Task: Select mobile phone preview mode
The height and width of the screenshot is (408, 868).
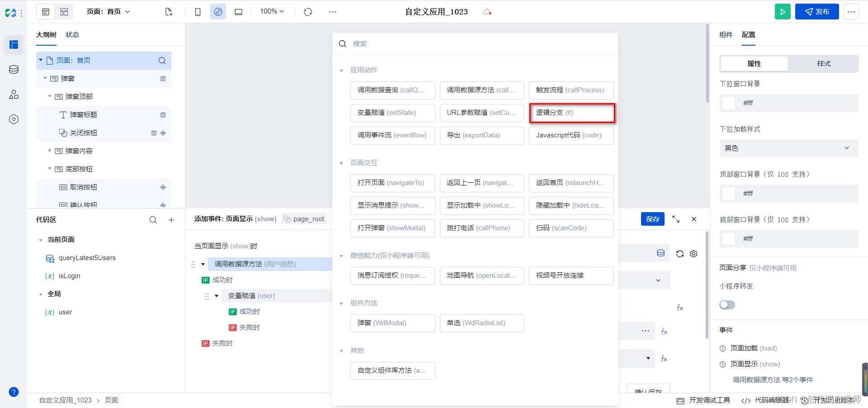Action: (x=198, y=12)
